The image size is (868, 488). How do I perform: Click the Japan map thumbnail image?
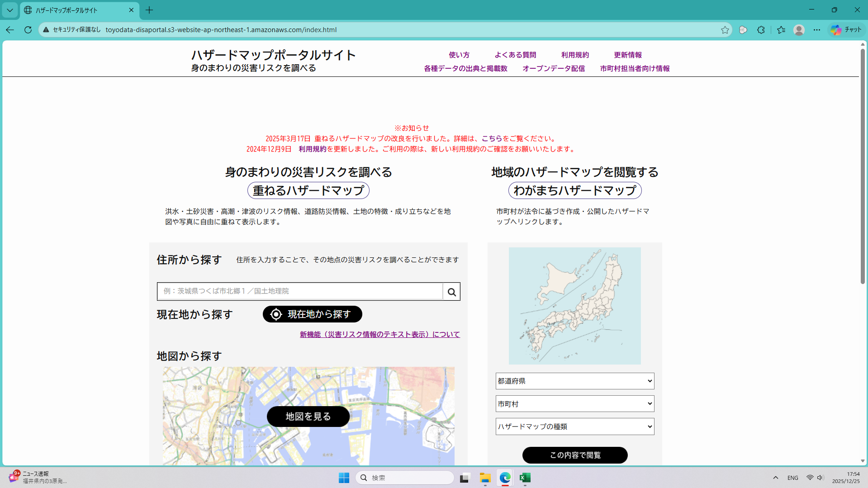(574, 306)
